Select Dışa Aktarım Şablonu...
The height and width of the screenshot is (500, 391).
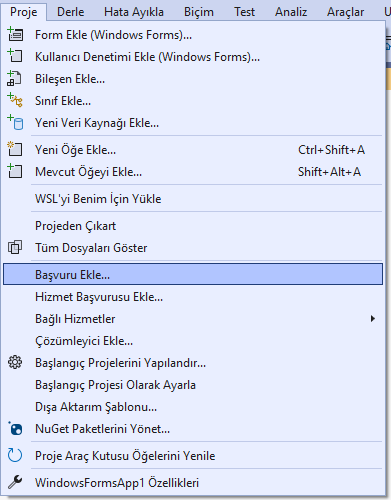click(x=193, y=407)
